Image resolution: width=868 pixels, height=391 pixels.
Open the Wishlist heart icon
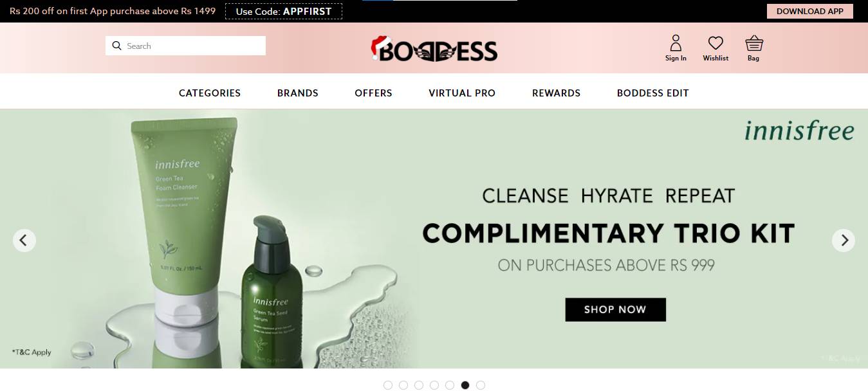coord(716,43)
